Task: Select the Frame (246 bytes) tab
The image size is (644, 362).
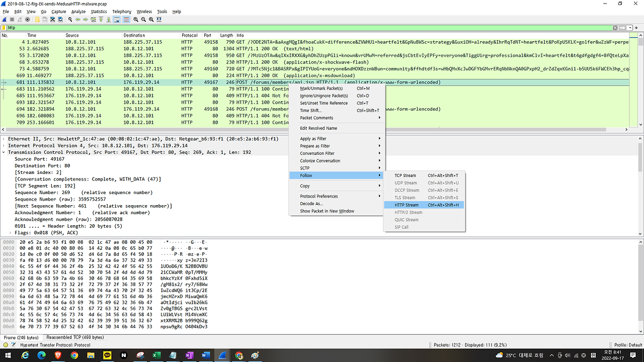Action: (21, 337)
